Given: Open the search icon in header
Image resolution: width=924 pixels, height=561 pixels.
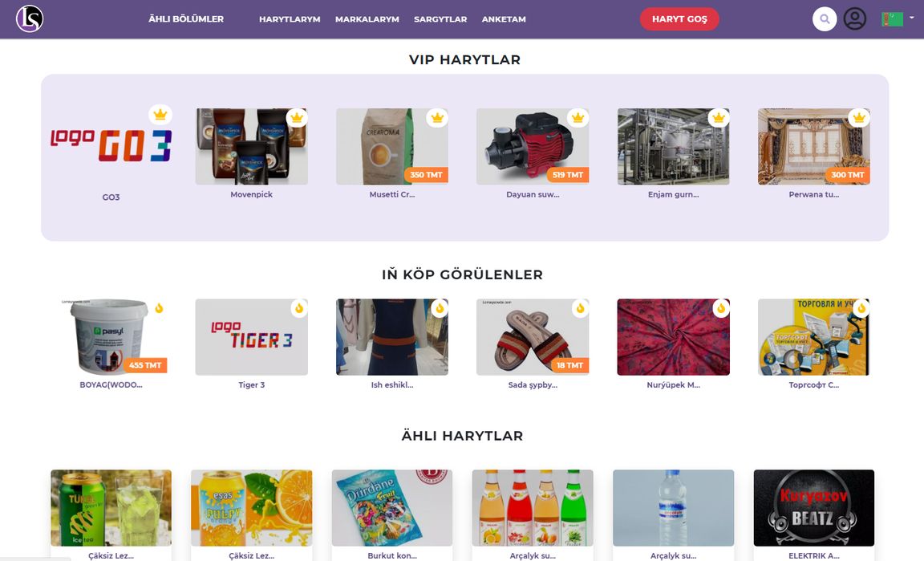Looking at the screenshot, I should point(825,19).
